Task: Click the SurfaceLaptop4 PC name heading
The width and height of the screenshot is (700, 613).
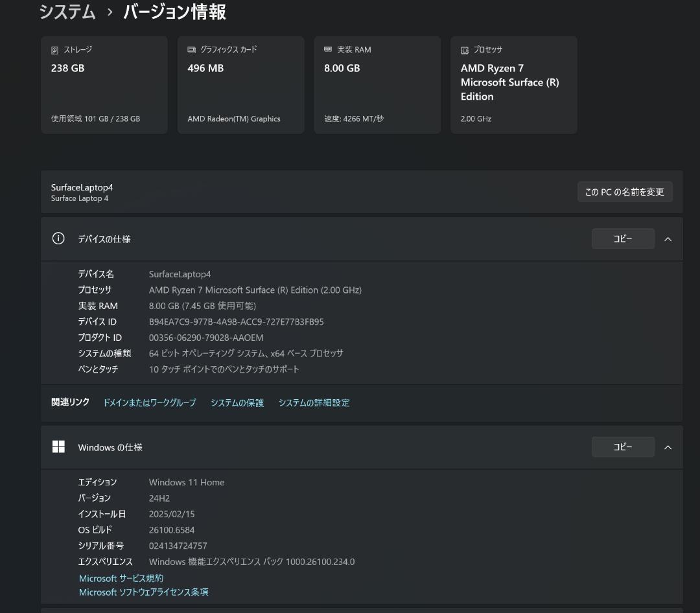Action: (x=82, y=187)
